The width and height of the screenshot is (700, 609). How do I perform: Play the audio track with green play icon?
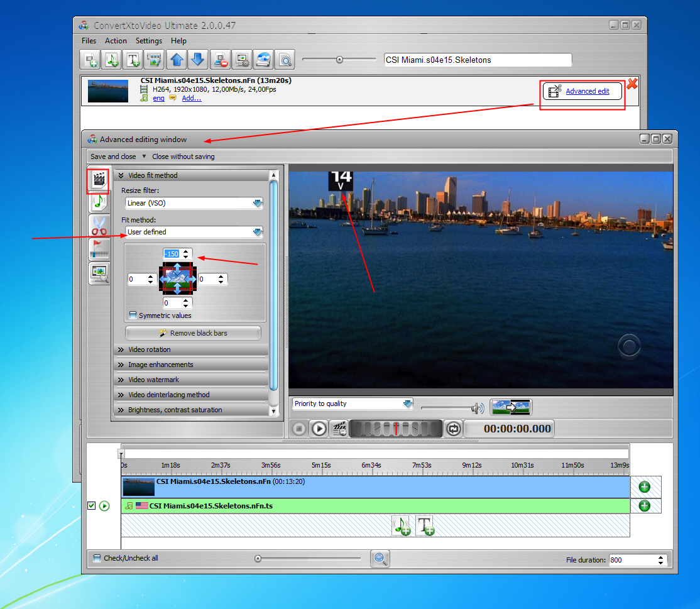click(104, 506)
